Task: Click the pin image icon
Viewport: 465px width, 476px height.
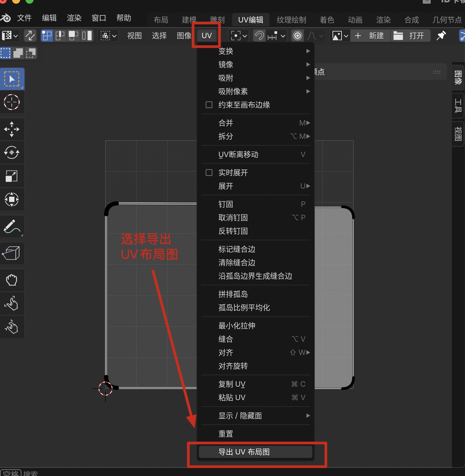Action: (441, 36)
